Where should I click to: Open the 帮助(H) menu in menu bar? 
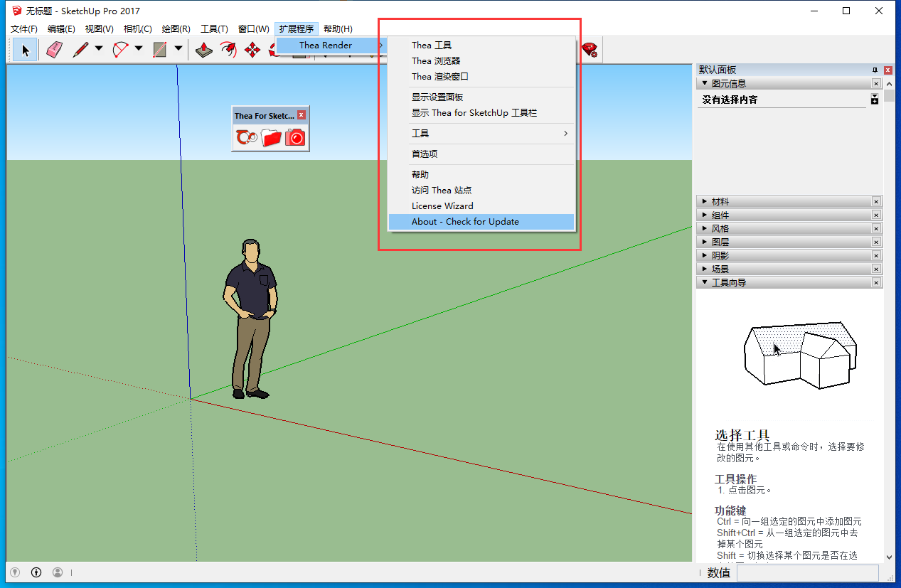click(338, 29)
